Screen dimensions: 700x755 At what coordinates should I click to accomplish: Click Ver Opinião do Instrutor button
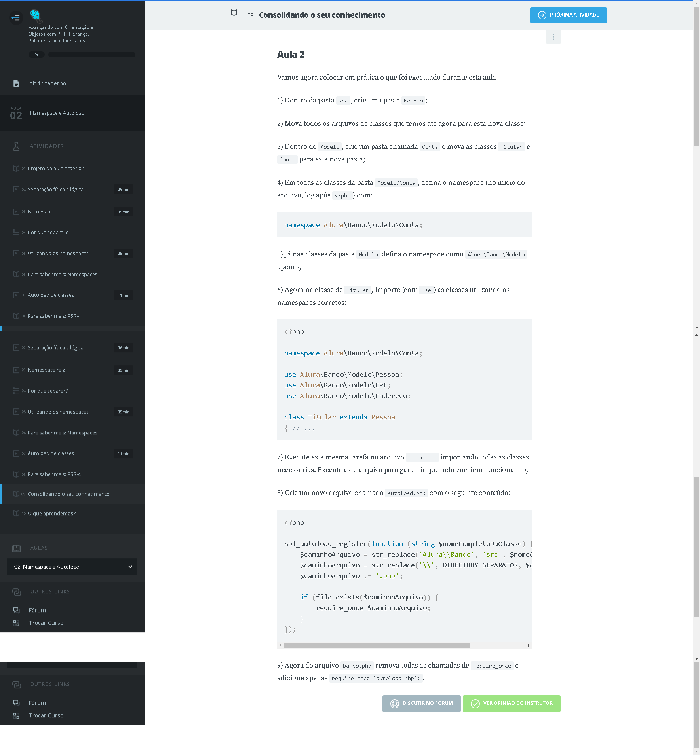[511, 703]
